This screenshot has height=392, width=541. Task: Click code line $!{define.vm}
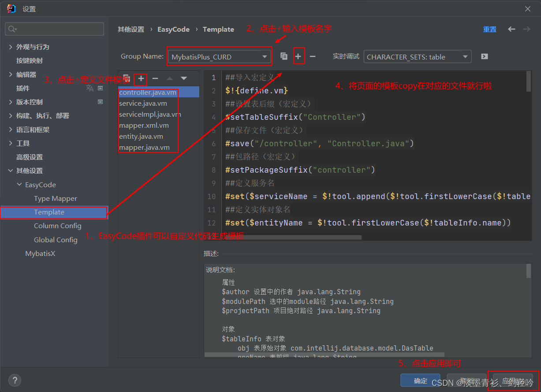point(256,91)
